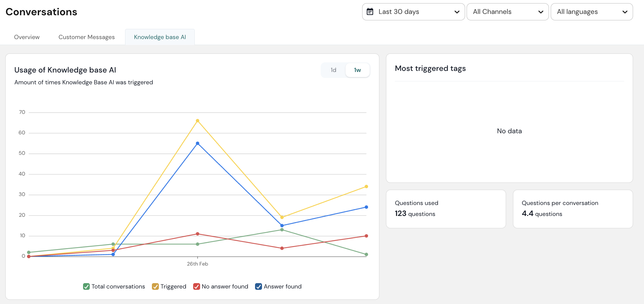Viewport: 644px width, 304px height.
Task: Click the Questions per conversation card
Action: [573, 209]
